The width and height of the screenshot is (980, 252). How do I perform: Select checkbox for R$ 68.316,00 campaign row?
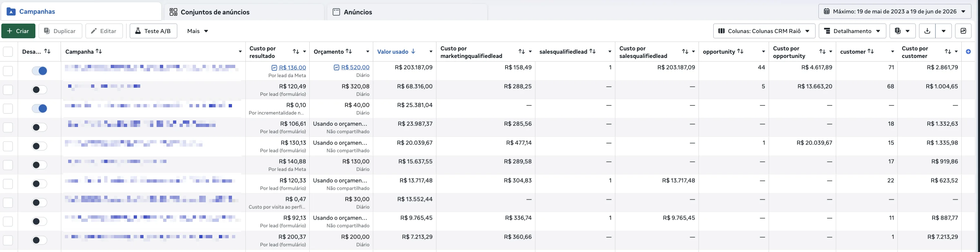[8, 90]
